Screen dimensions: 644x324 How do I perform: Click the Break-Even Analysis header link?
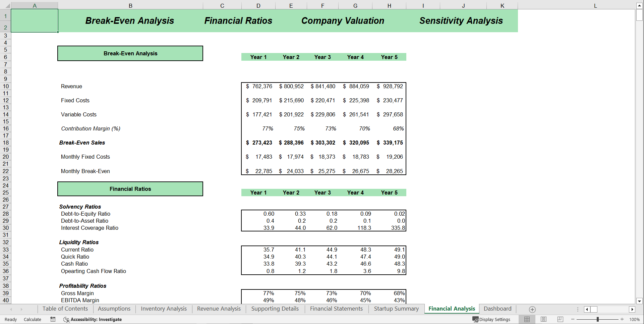point(129,21)
